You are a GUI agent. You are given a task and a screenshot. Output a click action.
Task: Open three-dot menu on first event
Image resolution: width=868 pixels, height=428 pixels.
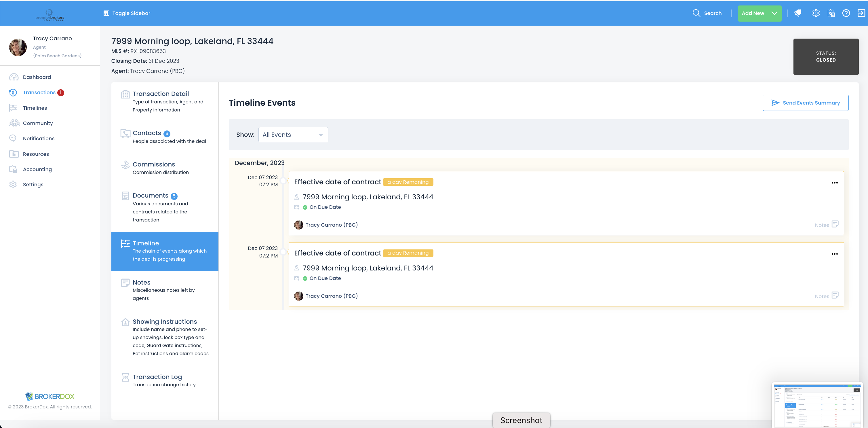pyautogui.click(x=834, y=183)
